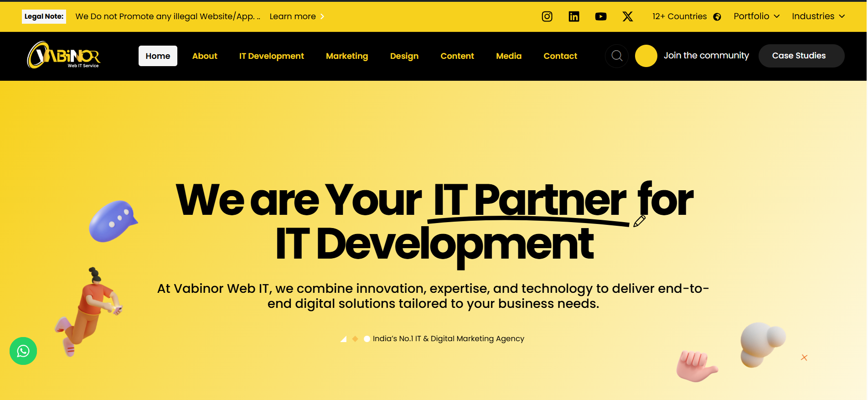Open WhatsApp chat floating button
The width and height of the screenshot is (868, 400).
coord(23,351)
